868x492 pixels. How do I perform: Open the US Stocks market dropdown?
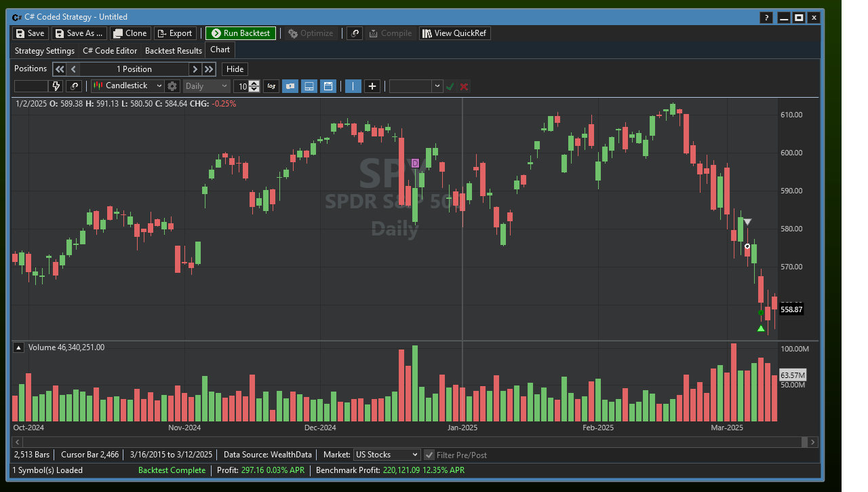click(387, 455)
